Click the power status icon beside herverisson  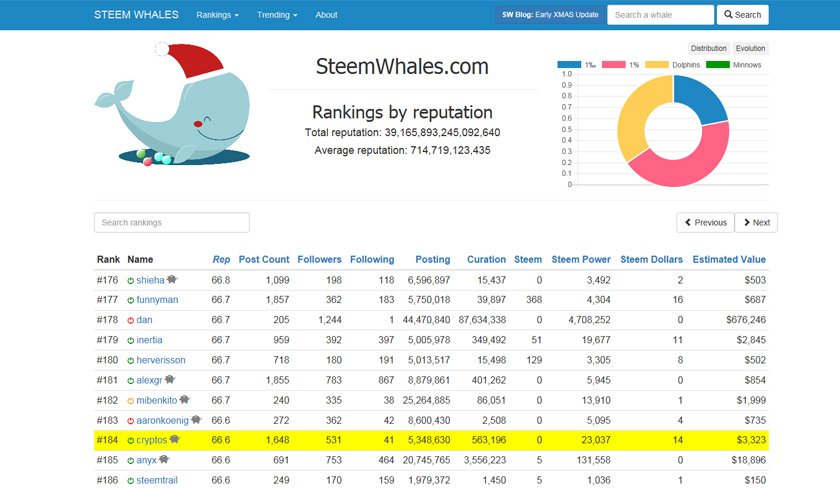click(x=130, y=361)
